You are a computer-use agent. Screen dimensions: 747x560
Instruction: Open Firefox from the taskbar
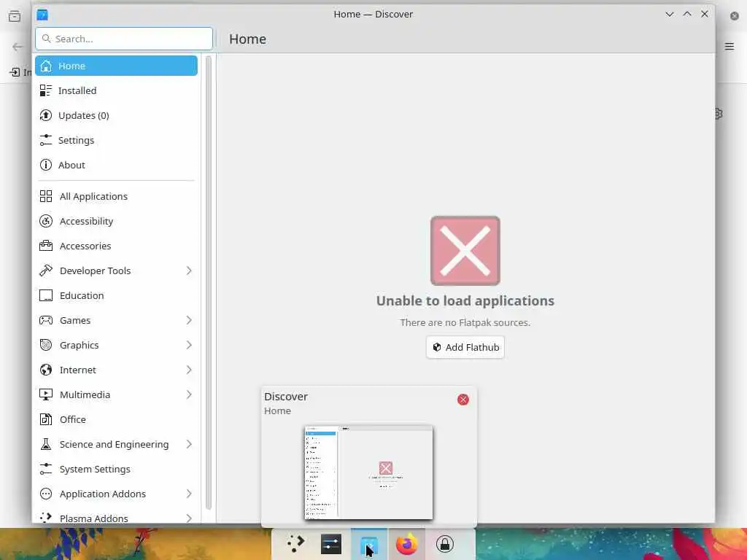click(407, 544)
